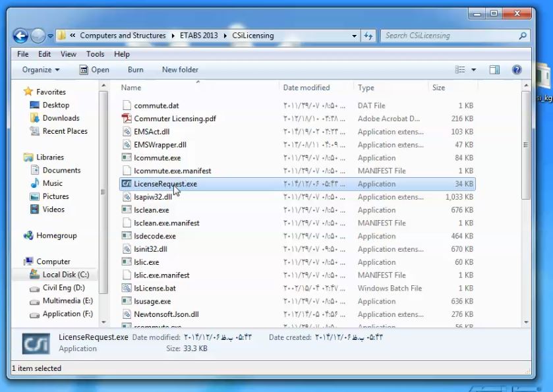Click Computers and Structures breadcrumb

tap(123, 36)
